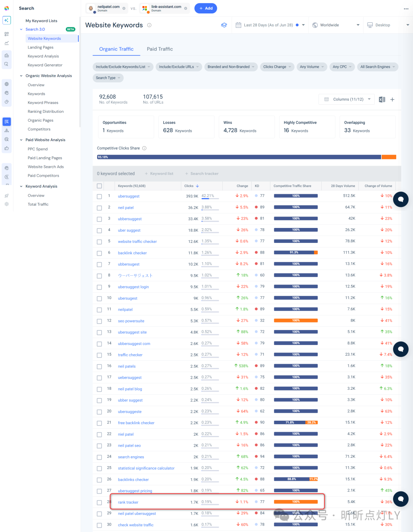The image size is (413, 532).
Task: Remove link-assistant.com domain with its x icon
Action: coord(186,8)
